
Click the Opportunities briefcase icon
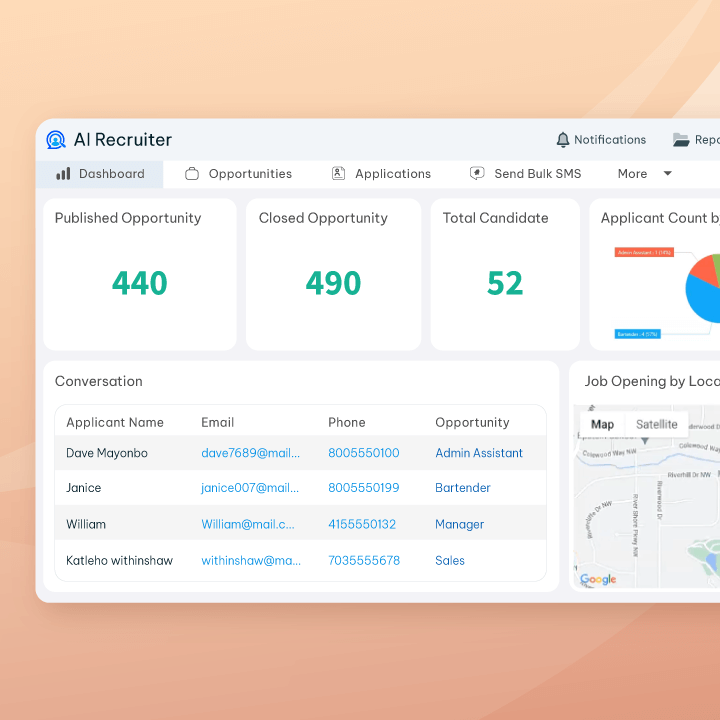pyautogui.click(x=192, y=174)
